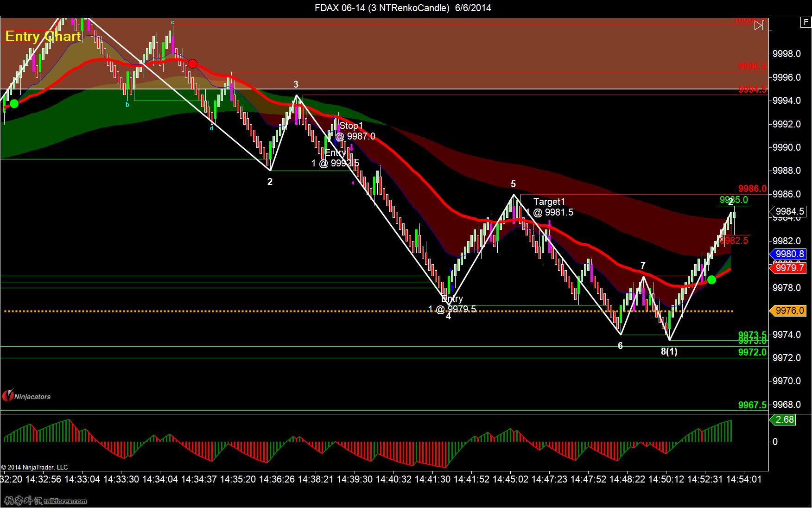The height and width of the screenshot is (508, 812).
Task: Click the 14:32:56 time axis label
Action: [43, 479]
